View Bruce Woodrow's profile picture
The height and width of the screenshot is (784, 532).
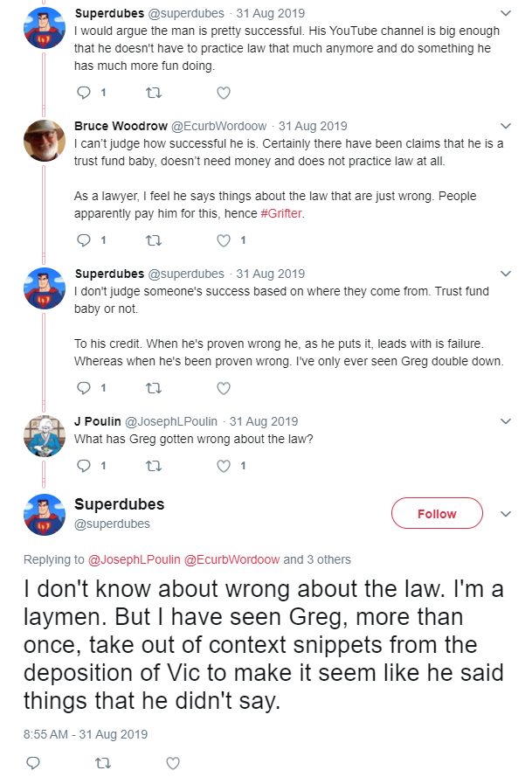(x=45, y=141)
